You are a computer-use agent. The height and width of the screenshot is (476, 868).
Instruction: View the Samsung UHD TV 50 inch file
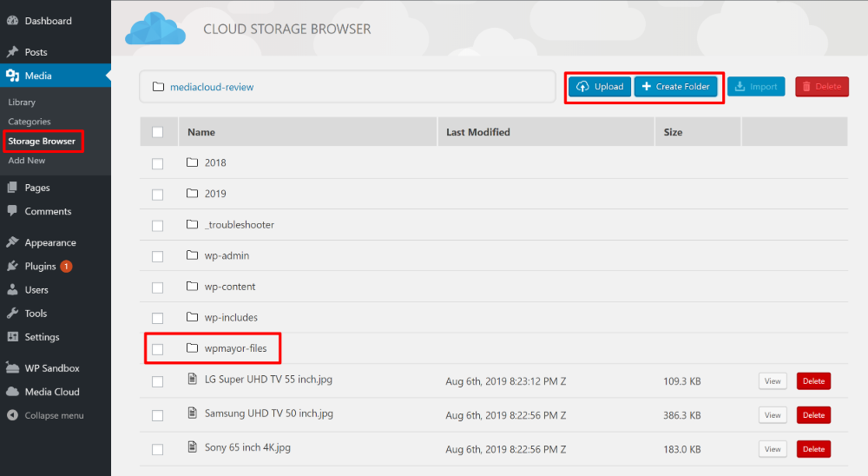point(773,415)
